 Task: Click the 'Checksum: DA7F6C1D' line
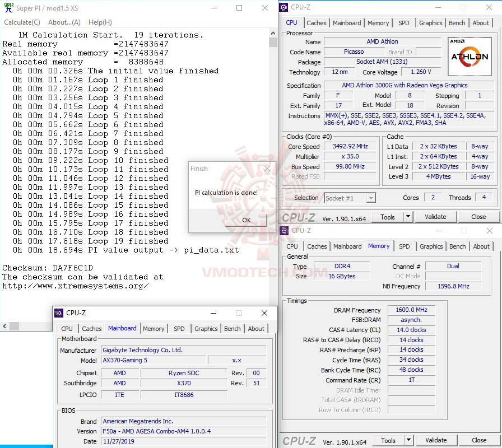point(48,268)
